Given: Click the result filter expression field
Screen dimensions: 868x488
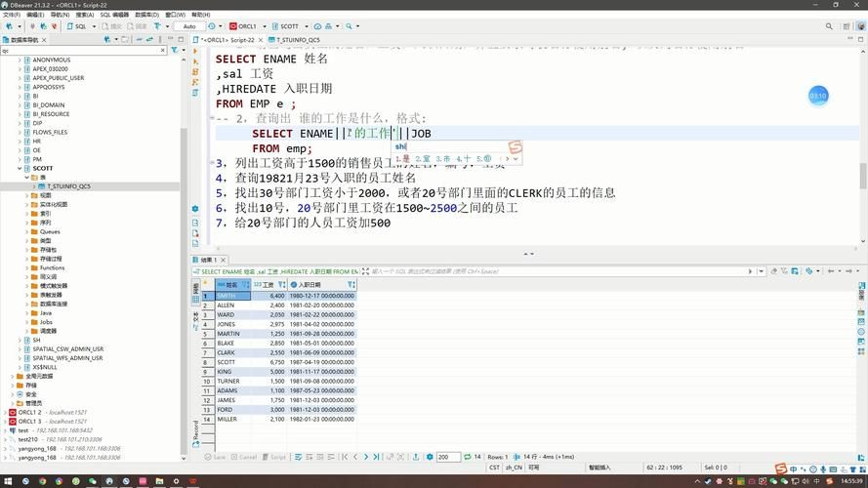Looking at the screenshot, I should pyautogui.click(x=558, y=271).
